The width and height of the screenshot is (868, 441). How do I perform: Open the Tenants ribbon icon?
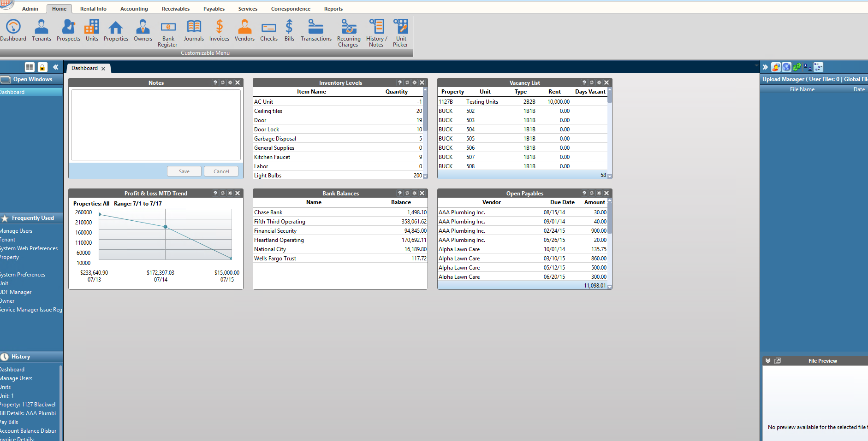tap(42, 30)
